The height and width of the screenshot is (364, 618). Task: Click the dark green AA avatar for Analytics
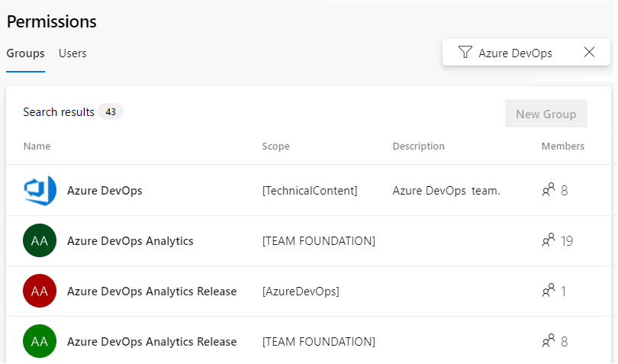click(40, 240)
